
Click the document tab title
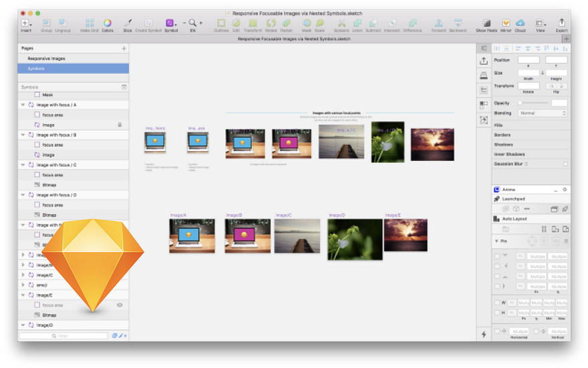pyautogui.click(x=294, y=39)
